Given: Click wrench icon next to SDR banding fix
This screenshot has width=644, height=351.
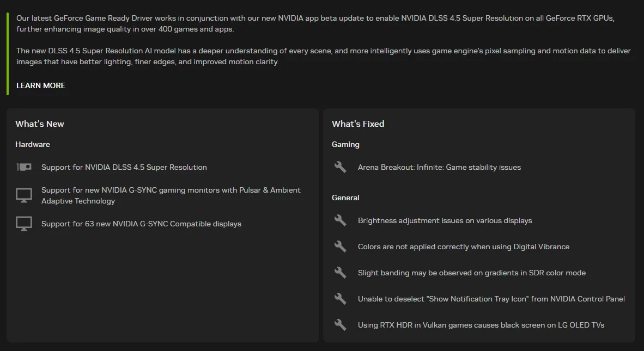Looking at the screenshot, I should click(341, 273).
